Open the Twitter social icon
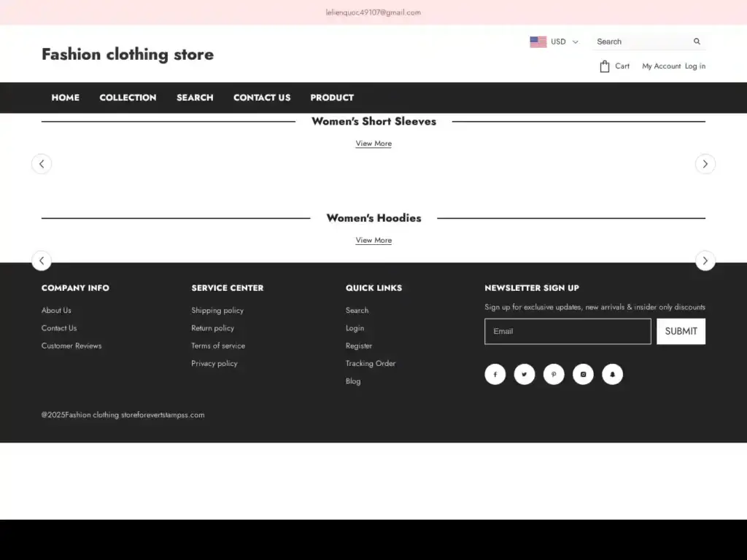 (x=524, y=374)
